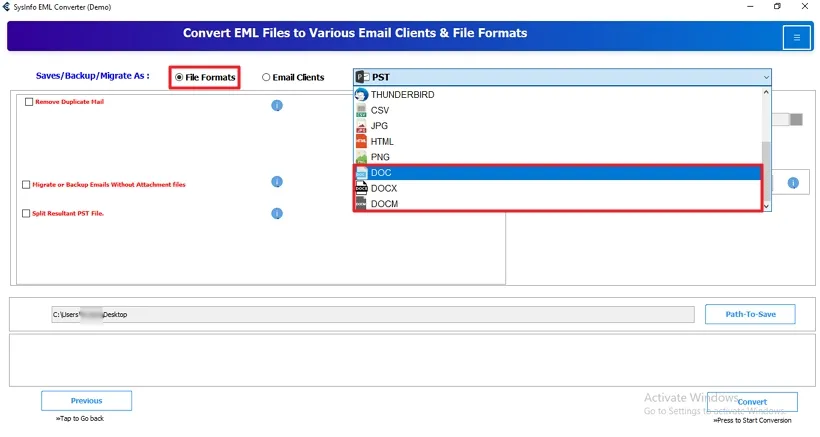The height and width of the screenshot is (437, 820).
Task: Close the EML Converter window
Action: coord(805,7)
